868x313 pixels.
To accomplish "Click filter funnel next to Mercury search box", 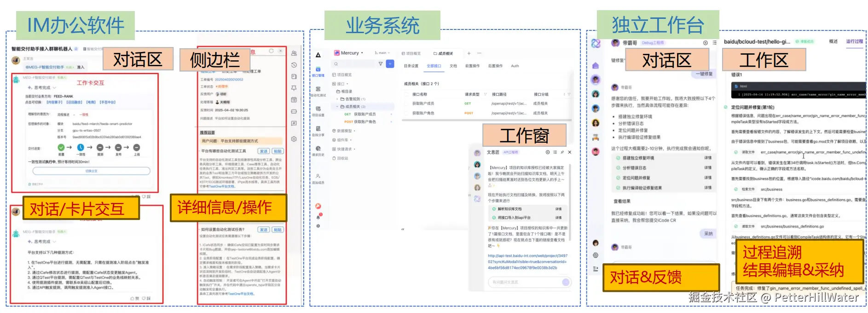I will [380, 64].
